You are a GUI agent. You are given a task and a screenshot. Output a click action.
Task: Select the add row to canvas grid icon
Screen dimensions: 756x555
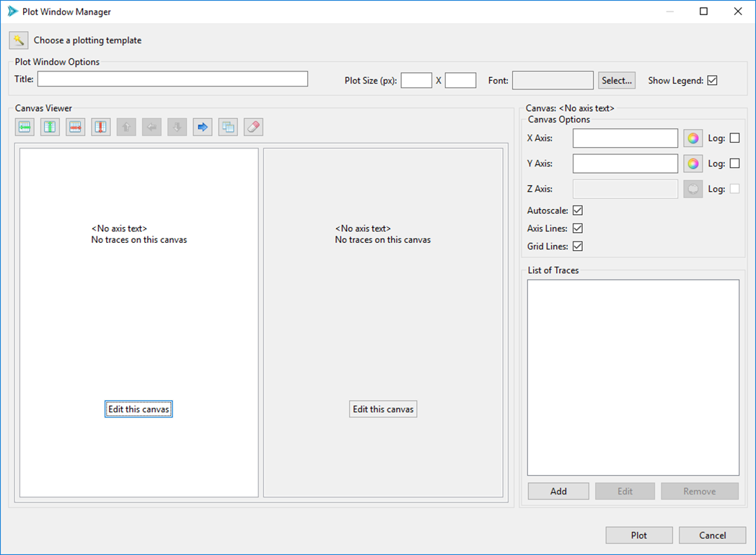coord(25,126)
